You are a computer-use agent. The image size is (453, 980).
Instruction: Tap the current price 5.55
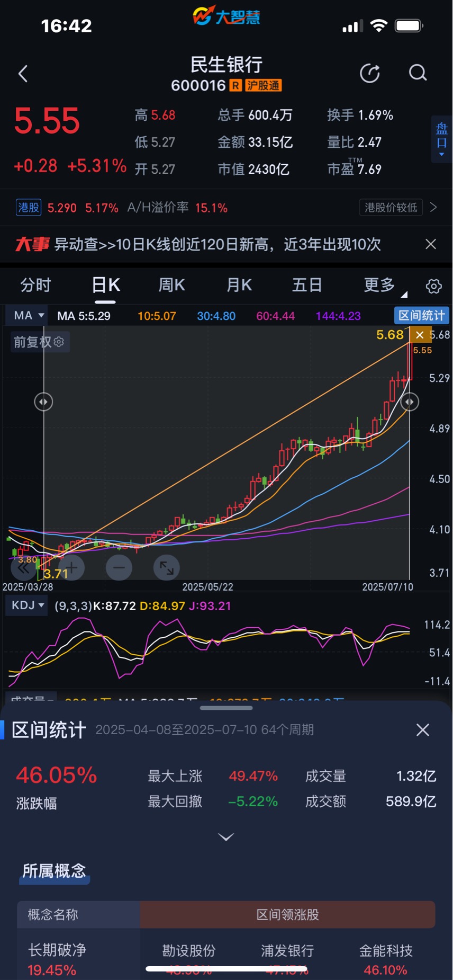(x=47, y=121)
